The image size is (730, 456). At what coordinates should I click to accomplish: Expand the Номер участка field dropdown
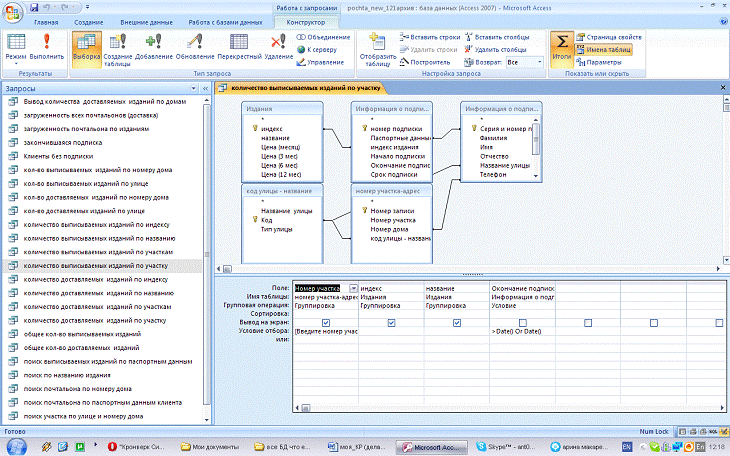(353, 288)
